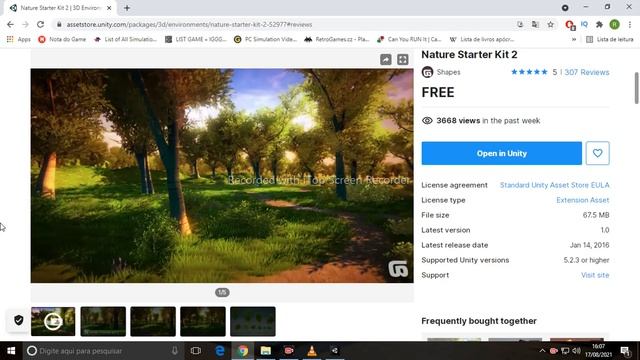Image resolution: width=640 pixels, height=360 pixels.
Task: Click the Shapes publisher logo icon
Action: pos(427,72)
